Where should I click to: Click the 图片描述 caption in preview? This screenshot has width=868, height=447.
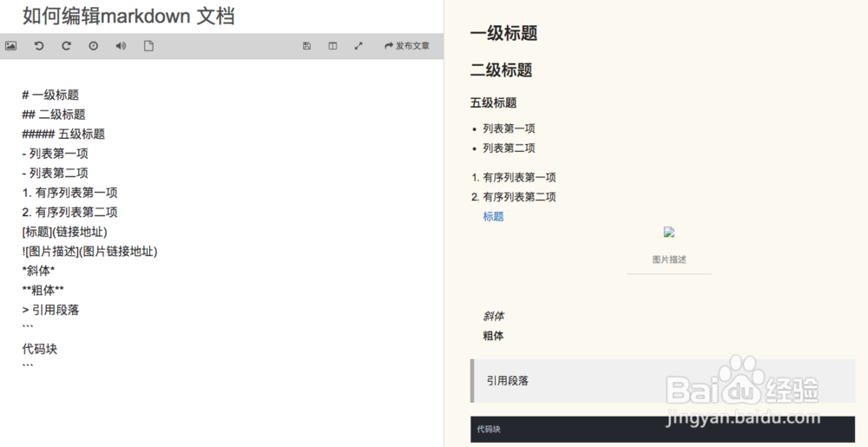(668, 260)
